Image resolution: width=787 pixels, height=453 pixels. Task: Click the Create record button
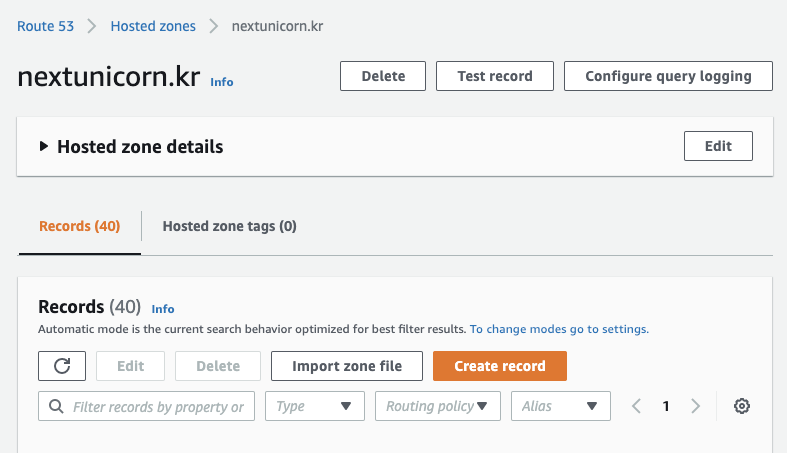(x=500, y=366)
